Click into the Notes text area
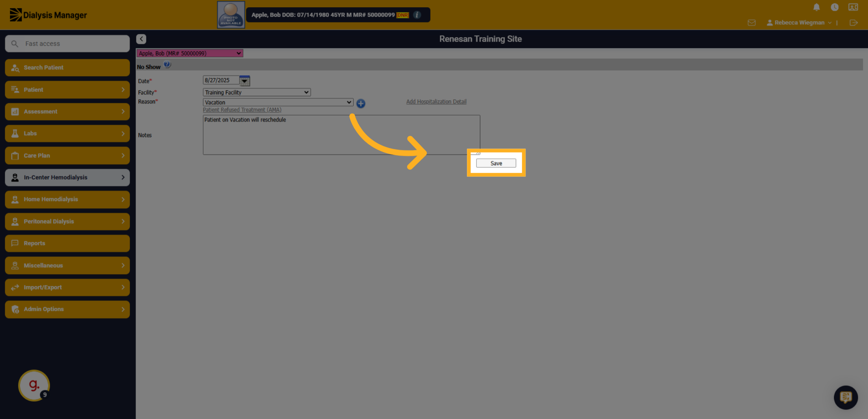The height and width of the screenshot is (419, 868). pyautogui.click(x=341, y=135)
